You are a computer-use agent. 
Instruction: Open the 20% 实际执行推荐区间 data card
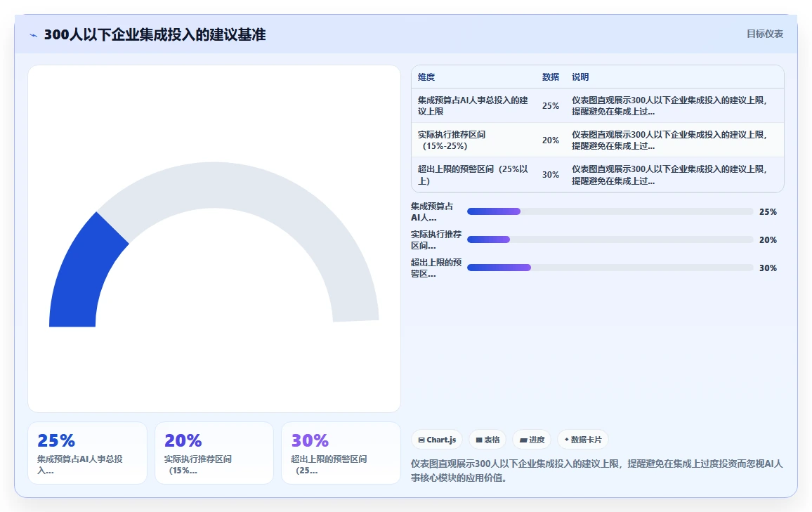coord(214,453)
